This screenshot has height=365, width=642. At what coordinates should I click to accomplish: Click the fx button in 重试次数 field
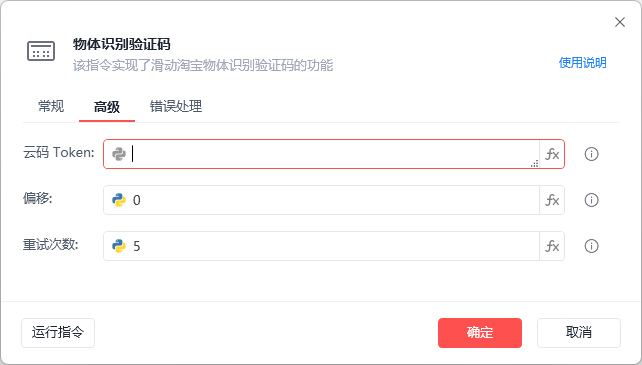coord(552,246)
